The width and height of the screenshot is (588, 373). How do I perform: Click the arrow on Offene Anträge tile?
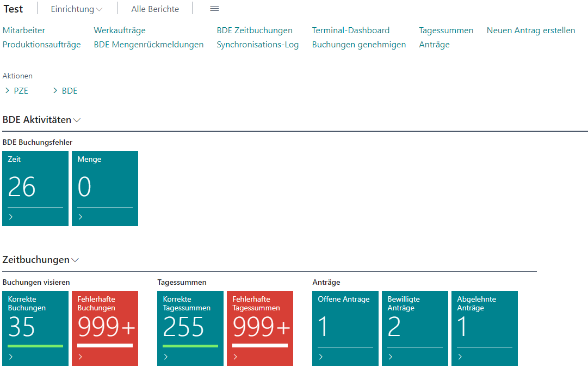coord(320,357)
